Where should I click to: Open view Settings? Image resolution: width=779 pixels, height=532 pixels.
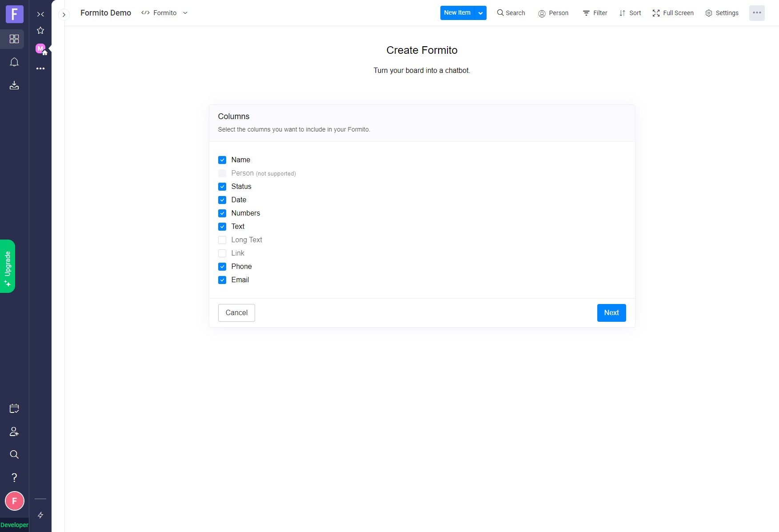point(722,13)
